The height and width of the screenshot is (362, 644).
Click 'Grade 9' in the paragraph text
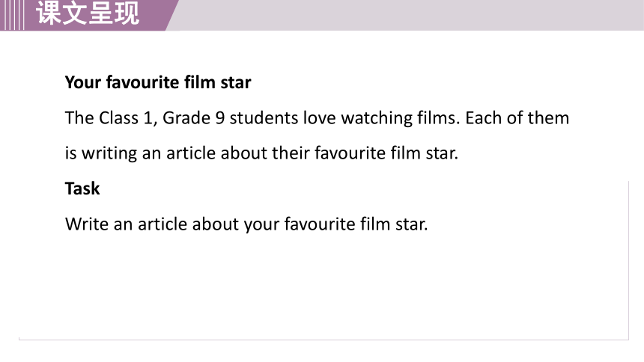click(x=194, y=118)
